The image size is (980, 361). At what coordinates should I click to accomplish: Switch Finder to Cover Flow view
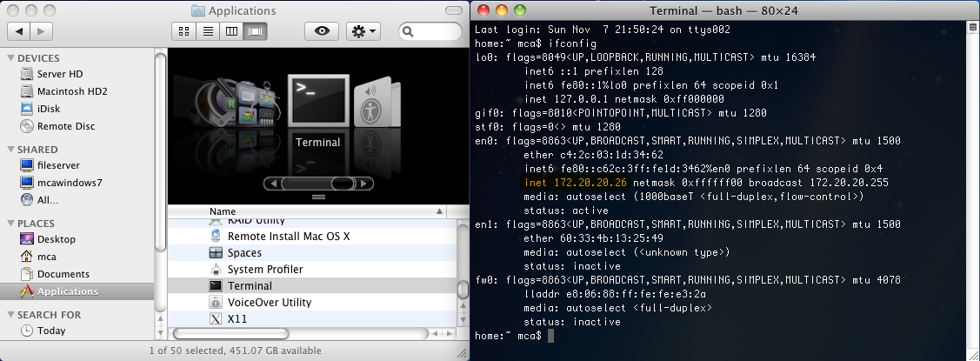[255, 30]
